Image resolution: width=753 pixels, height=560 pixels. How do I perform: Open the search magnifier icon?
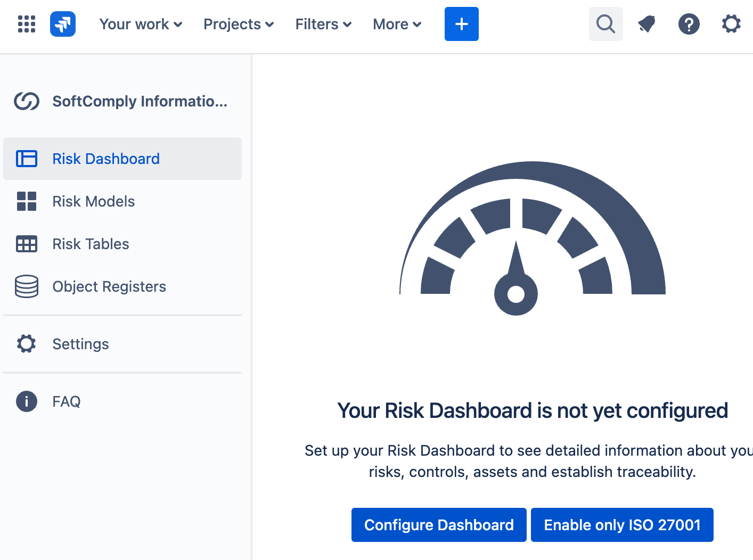[x=606, y=24]
